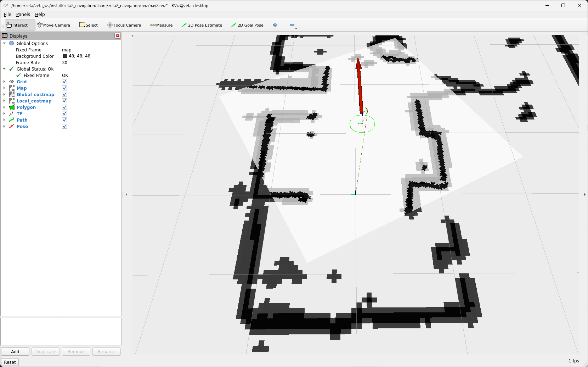Image resolution: width=588 pixels, height=367 pixels.
Task: Activate 2D Pose Estimate tool
Action: pyautogui.click(x=202, y=25)
